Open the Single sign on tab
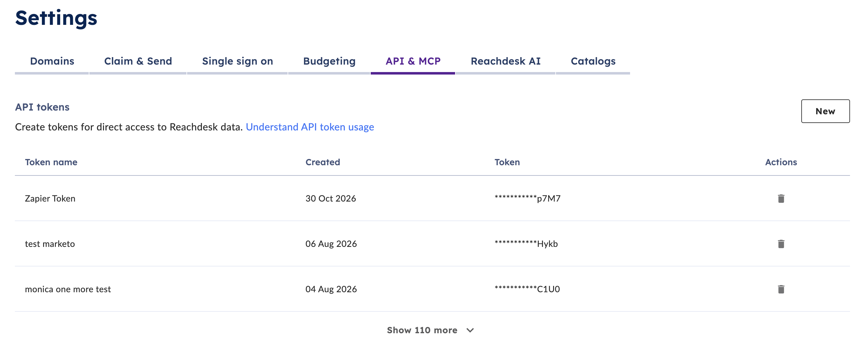 tap(237, 61)
